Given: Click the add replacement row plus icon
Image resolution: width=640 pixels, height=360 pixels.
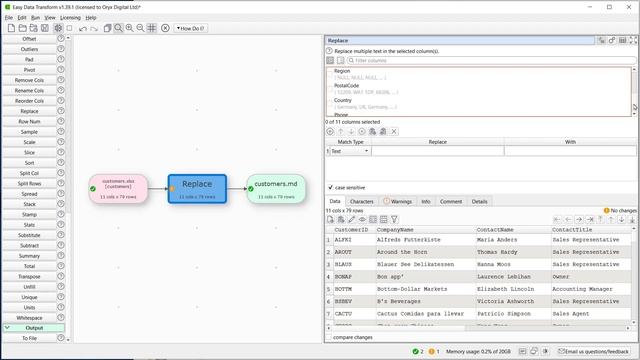Looking at the screenshot, I should [x=330, y=131].
